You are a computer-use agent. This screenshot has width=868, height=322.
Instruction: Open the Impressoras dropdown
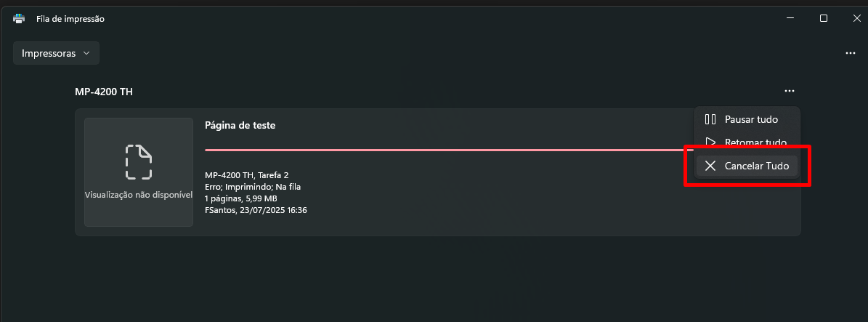(x=56, y=53)
